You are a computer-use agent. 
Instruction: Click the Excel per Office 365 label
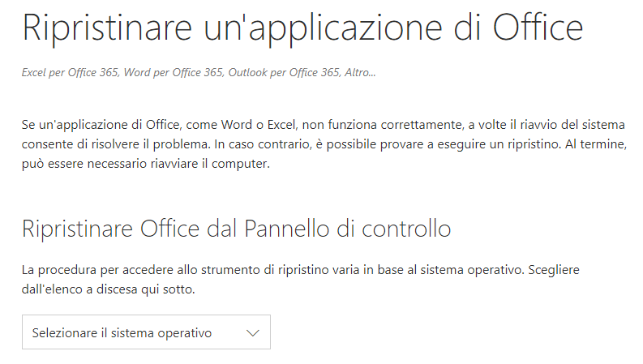[70, 72]
